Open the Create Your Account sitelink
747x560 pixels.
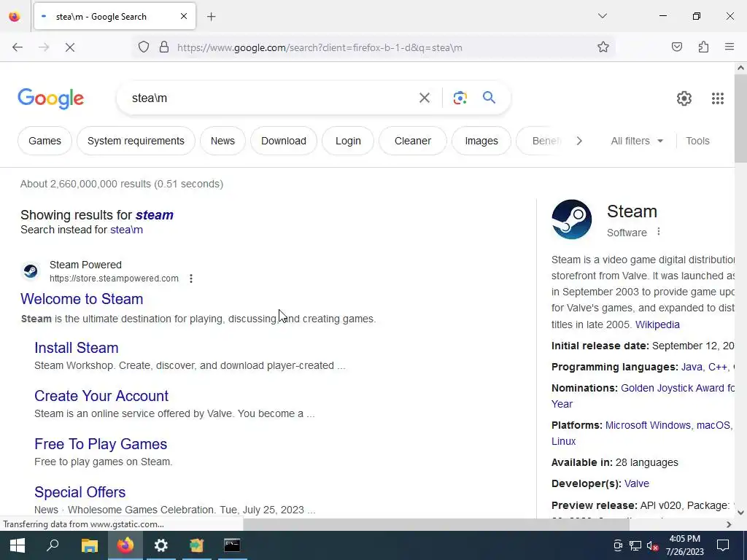coord(101,396)
